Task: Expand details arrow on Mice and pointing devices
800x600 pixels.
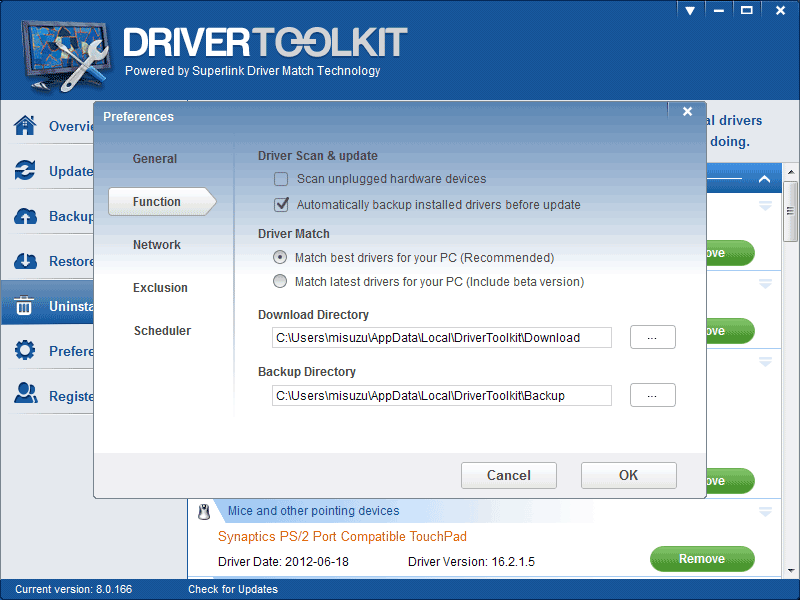Action: (765, 512)
